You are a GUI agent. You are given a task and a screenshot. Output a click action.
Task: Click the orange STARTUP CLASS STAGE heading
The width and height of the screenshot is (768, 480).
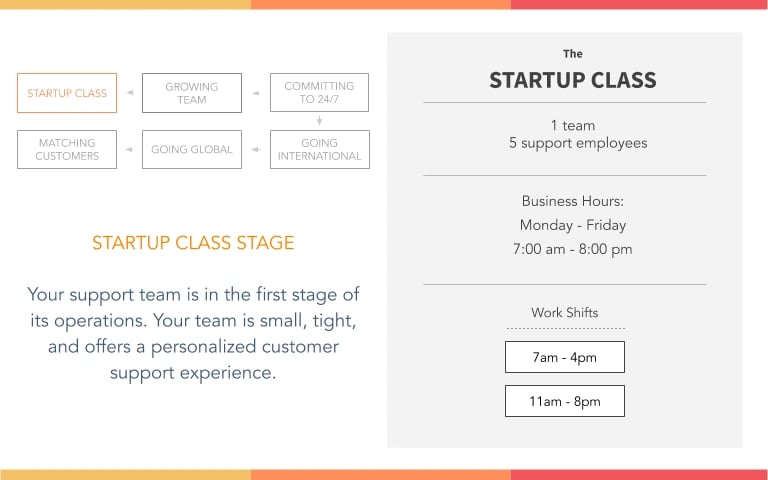[193, 243]
